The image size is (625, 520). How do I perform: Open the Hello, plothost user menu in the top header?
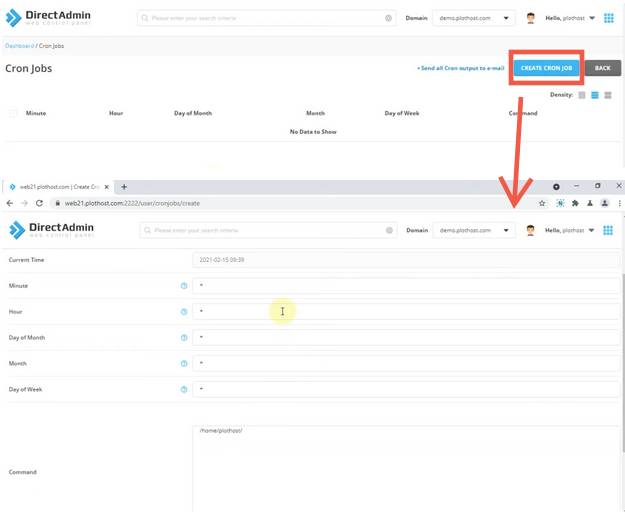tap(570, 18)
